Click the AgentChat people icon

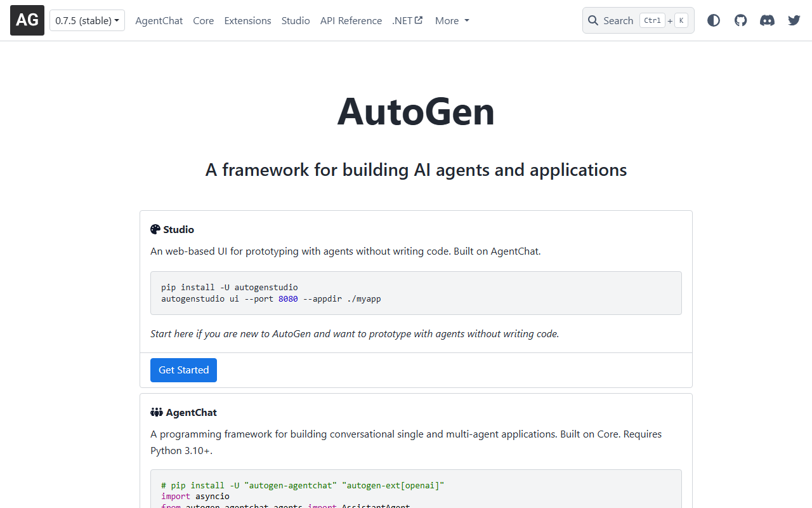(157, 412)
